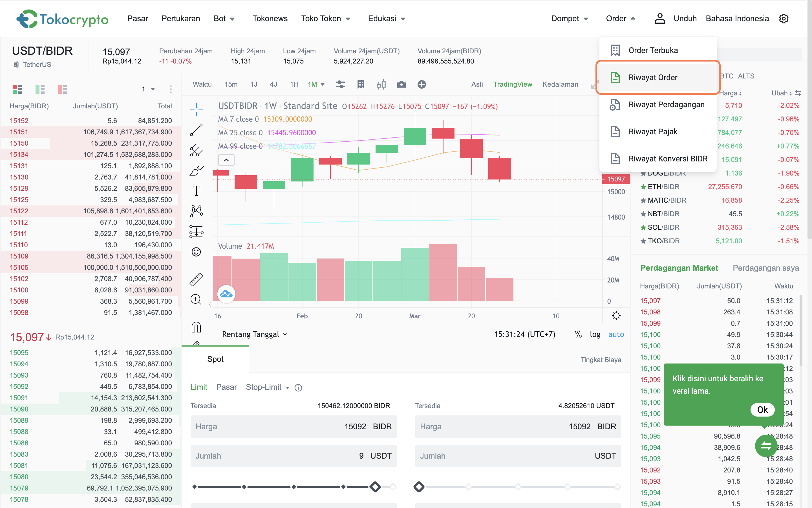Click the TradingView cloud logo on chart
Image resolution: width=812 pixels, height=508 pixels.
click(x=226, y=294)
